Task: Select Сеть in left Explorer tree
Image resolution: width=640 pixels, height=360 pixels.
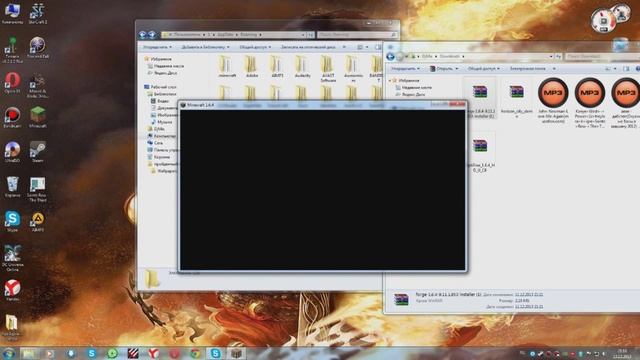Action: pos(158,143)
